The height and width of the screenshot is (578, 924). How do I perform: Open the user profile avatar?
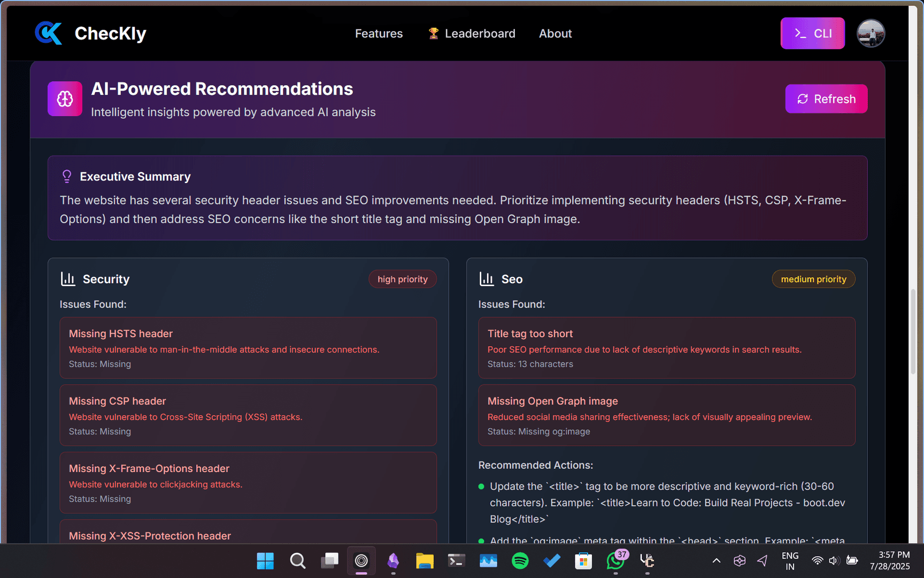point(871,33)
